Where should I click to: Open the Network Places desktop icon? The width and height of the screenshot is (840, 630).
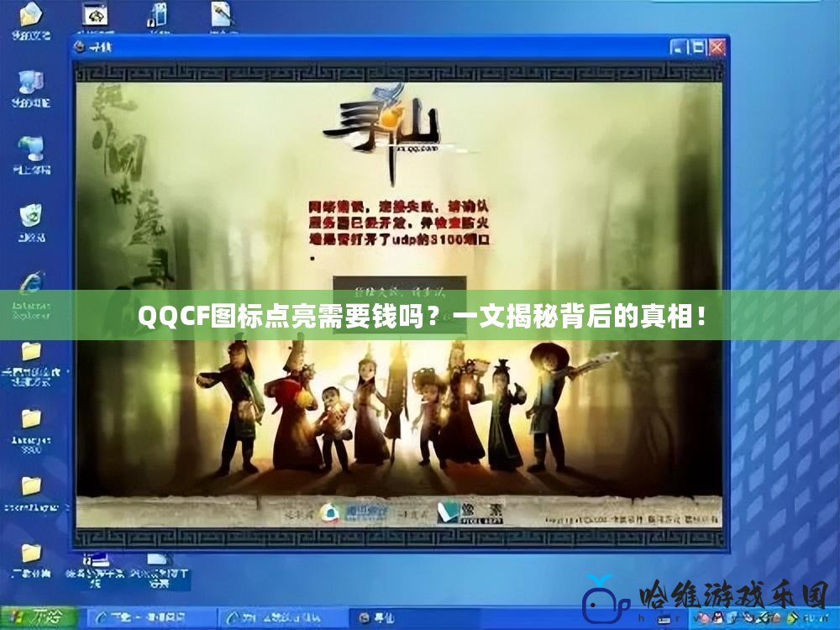pyautogui.click(x=32, y=156)
